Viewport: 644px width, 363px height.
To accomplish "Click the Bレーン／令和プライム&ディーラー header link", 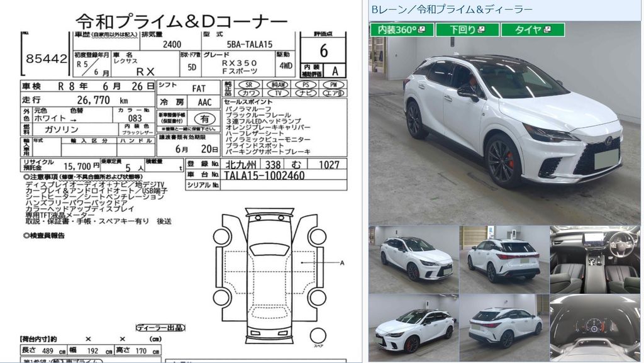I will (x=452, y=9).
